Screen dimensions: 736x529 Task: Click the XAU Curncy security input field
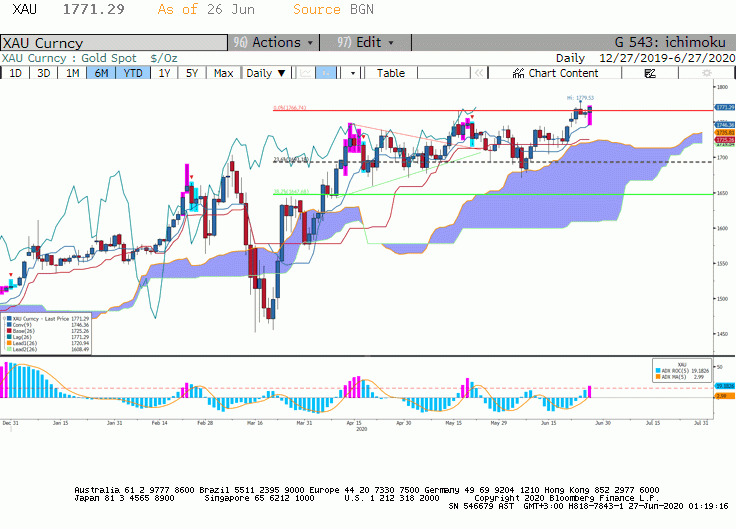tap(114, 43)
